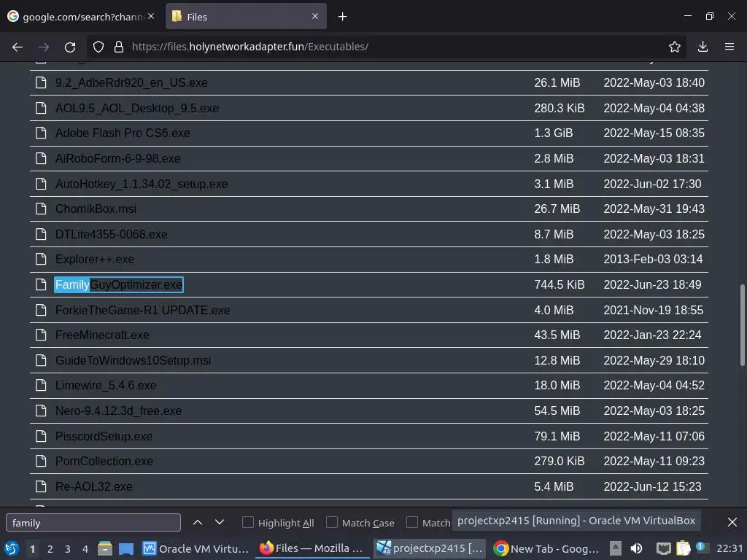Click the 744.5 KiB size cell
The width and height of the screenshot is (747, 560).
coord(560,285)
